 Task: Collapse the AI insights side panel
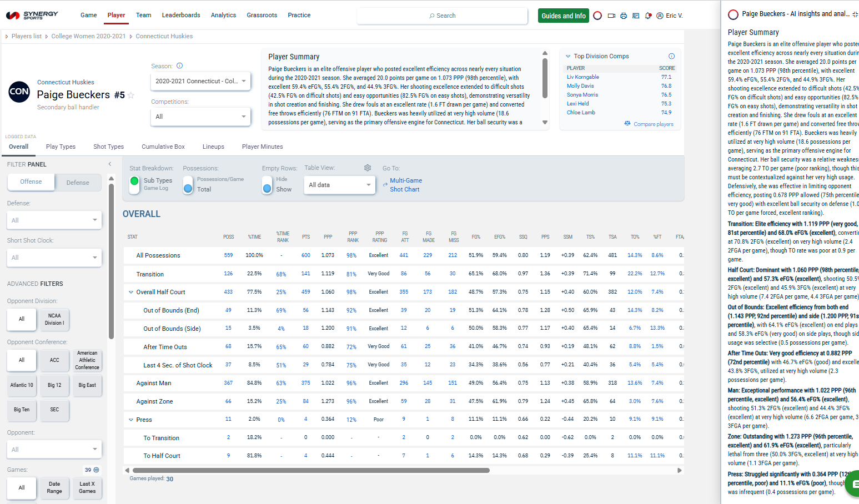855,14
